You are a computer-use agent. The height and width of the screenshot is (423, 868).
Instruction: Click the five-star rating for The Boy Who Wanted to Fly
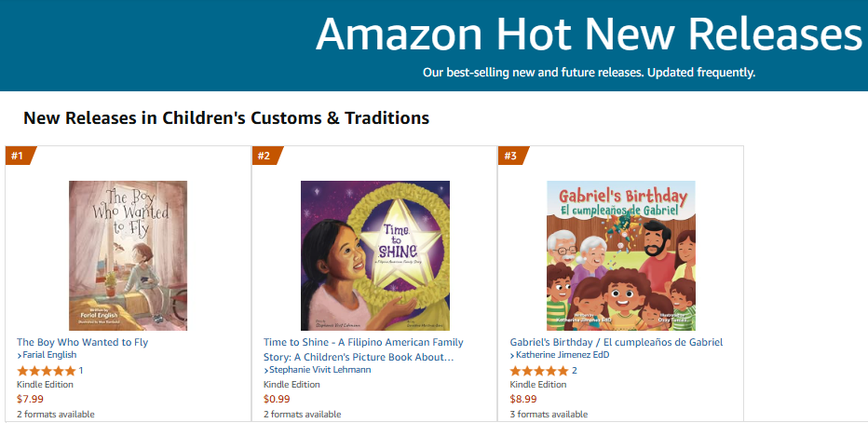46,371
